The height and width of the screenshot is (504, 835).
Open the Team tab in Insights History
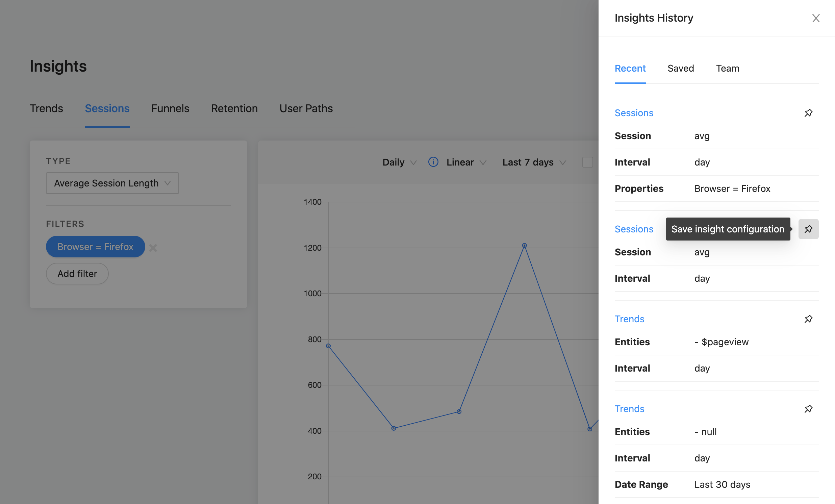pyautogui.click(x=728, y=69)
